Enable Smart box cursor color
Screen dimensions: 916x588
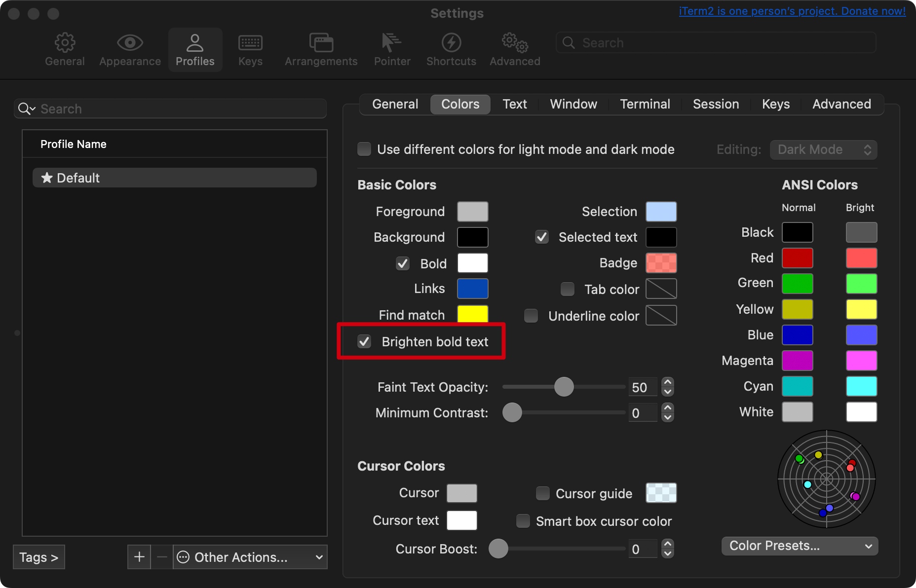coord(523,521)
